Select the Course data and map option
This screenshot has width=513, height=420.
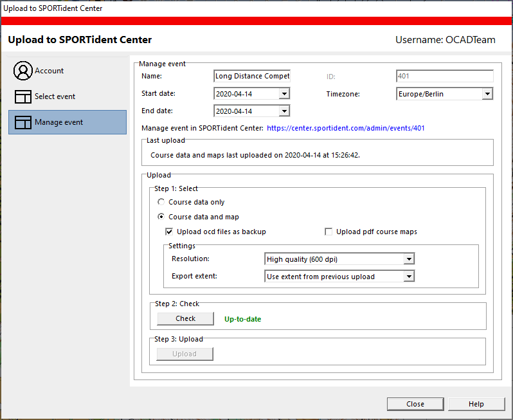(x=161, y=217)
